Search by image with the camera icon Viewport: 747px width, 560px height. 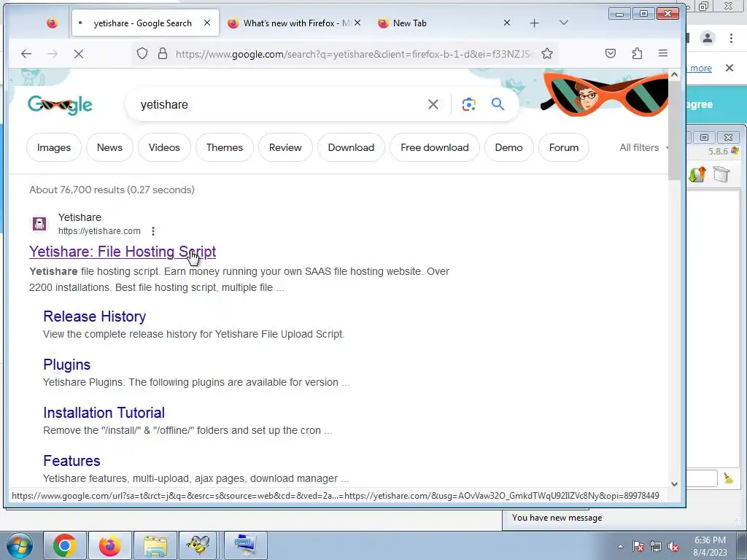[x=469, y=104]
